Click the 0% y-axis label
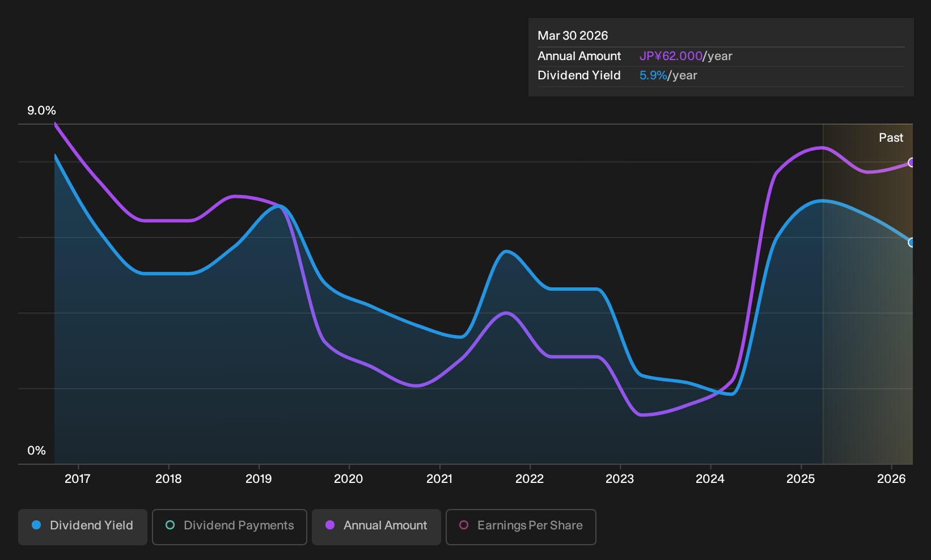 pos(36,451)
